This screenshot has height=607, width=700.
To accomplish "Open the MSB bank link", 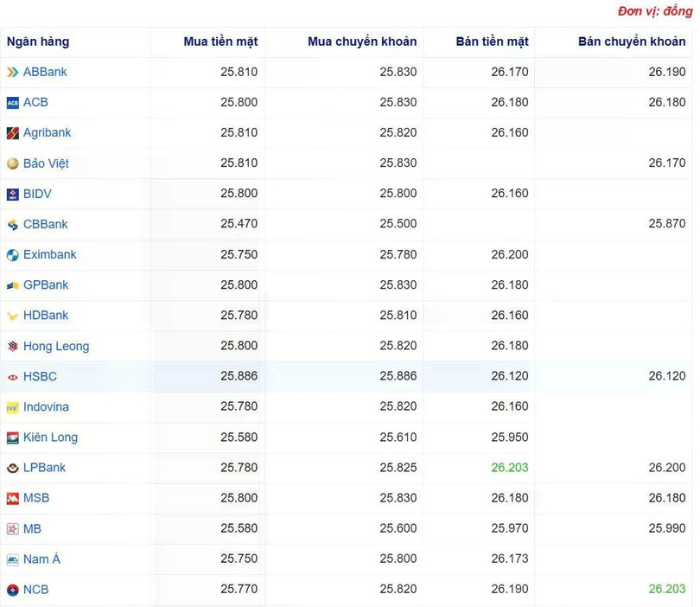I will (x=36, y=498).
